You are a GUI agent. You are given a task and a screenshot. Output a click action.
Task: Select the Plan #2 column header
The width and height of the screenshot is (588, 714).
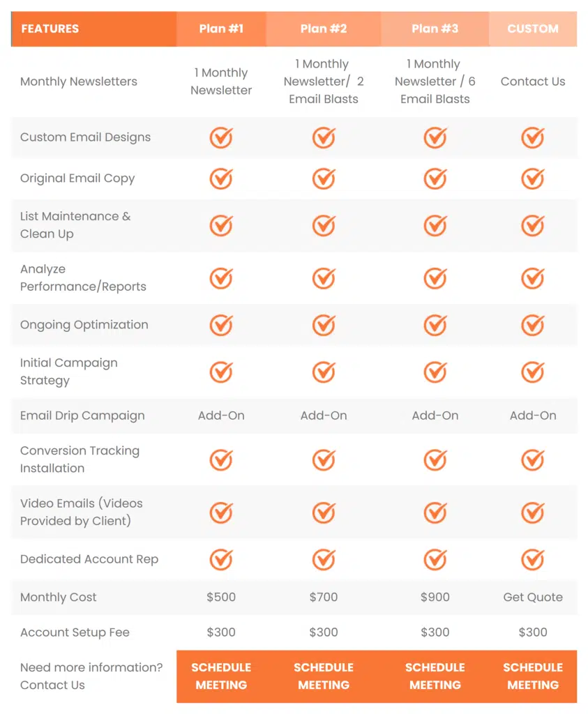(324, 29)
